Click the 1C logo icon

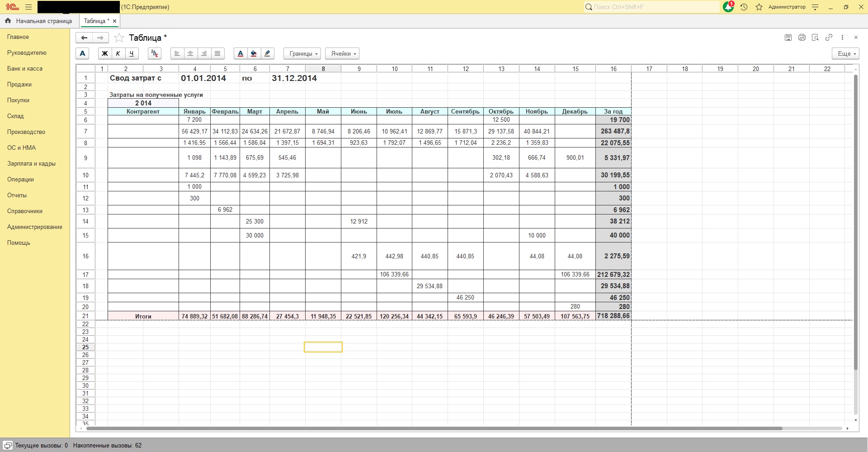[12, 7]
